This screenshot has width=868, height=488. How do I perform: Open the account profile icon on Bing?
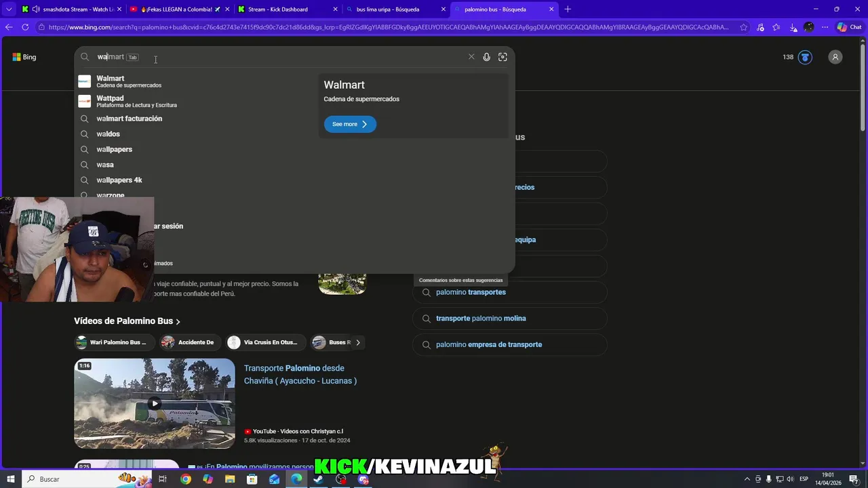coord(835,57)
